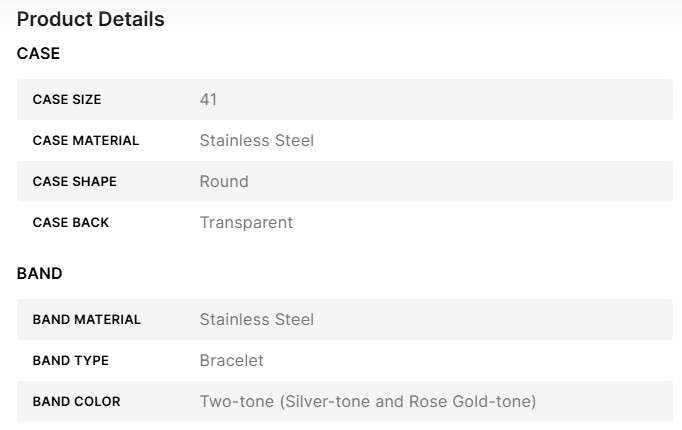The image size is (682, 430).
Task: Select the BAND TYPE label
Action: pos(71,361)
